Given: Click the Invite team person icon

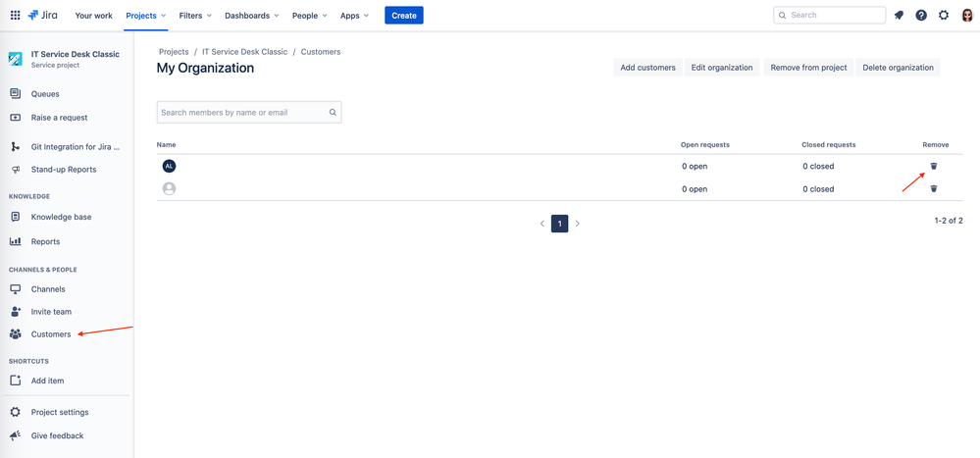Looking at the screenshot, I should tap(16, 311).
